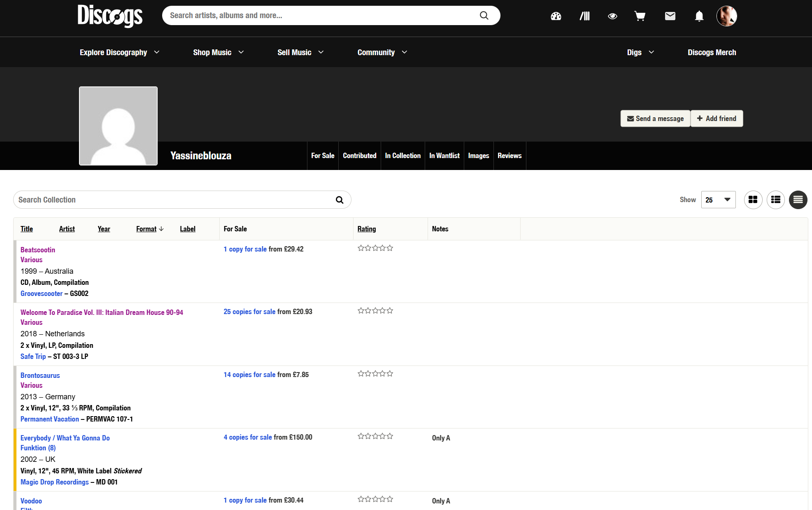This screenshot has width=812, height=510.
Task: Open the In Collection profile tab
Action: tap(403, 156)
